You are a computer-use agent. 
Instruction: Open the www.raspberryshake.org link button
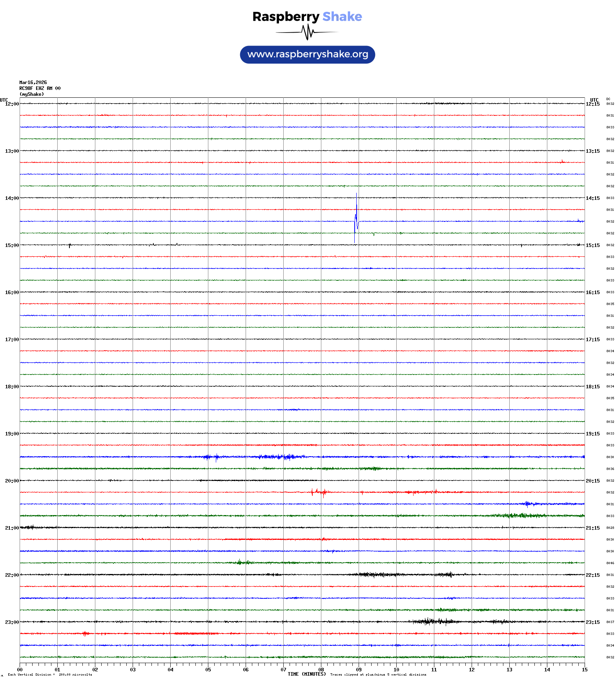pos(307,54)
